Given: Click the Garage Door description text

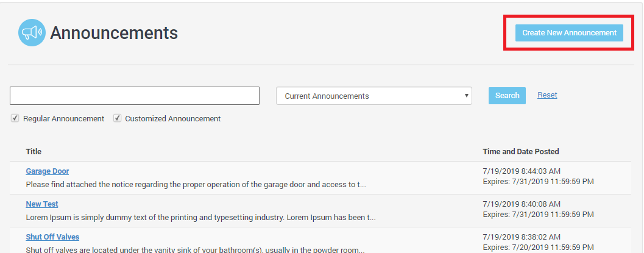Looking at the screenshot, I should (196, 184).
